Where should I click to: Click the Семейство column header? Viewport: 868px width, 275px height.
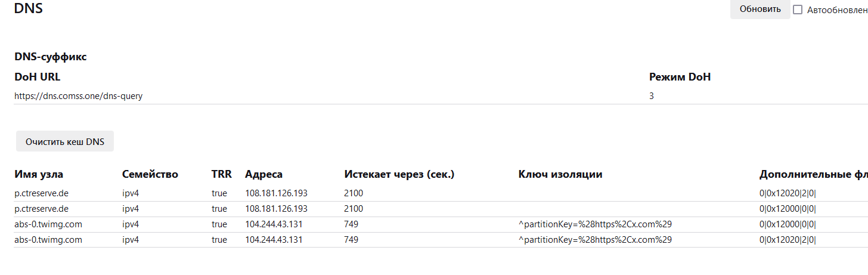click(x=150, y=174)
